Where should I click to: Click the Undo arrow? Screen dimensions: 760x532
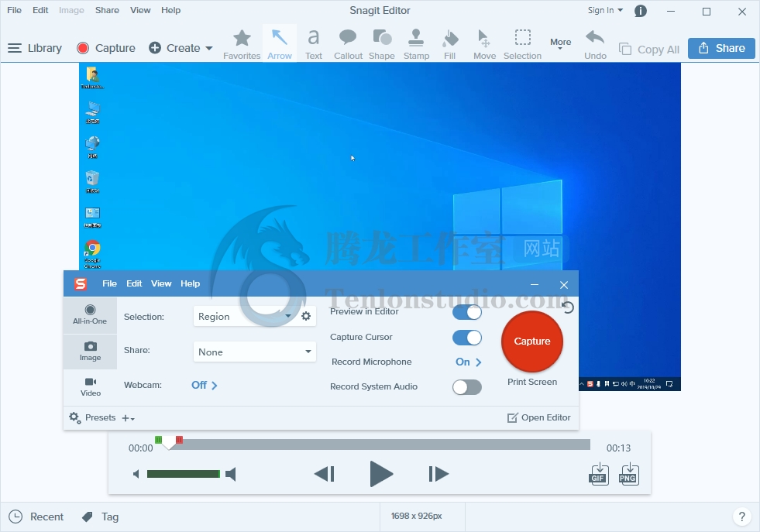point(595,44)
